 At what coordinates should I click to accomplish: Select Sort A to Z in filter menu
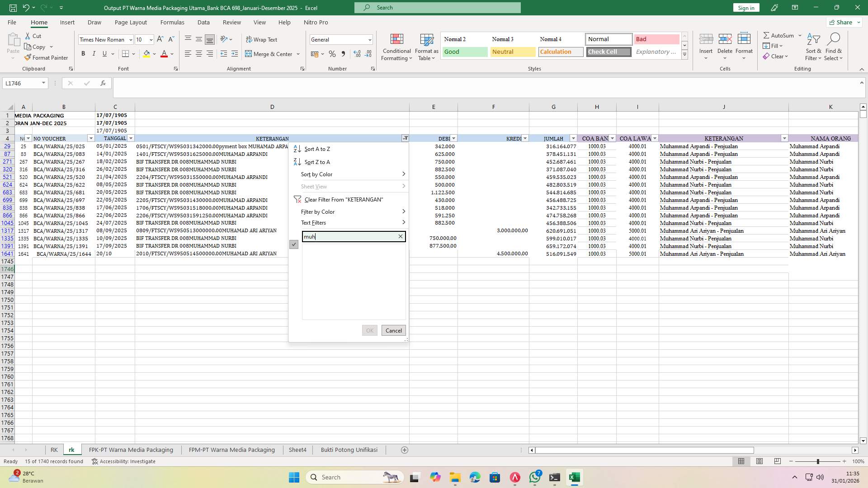pos(316,149)
